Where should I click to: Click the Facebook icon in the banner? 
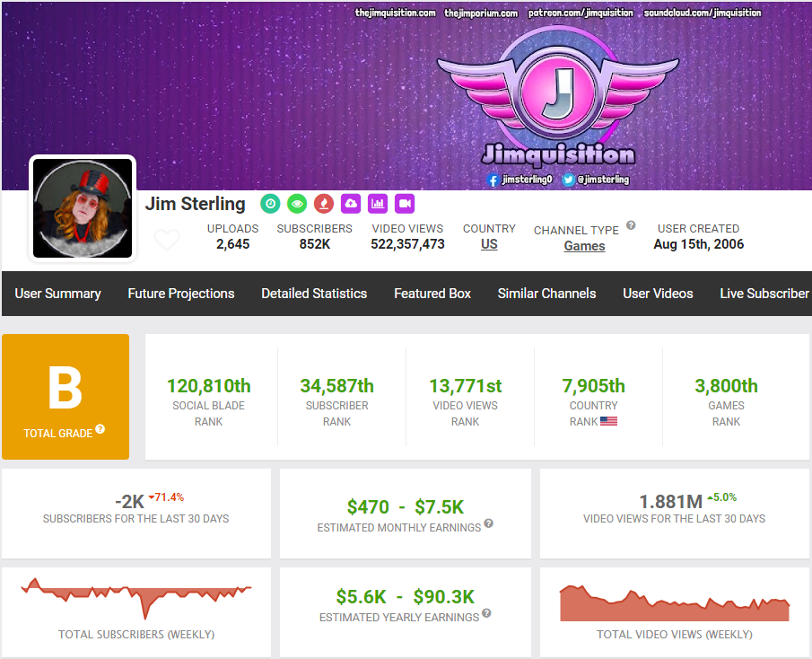click(x=493, y=180)
